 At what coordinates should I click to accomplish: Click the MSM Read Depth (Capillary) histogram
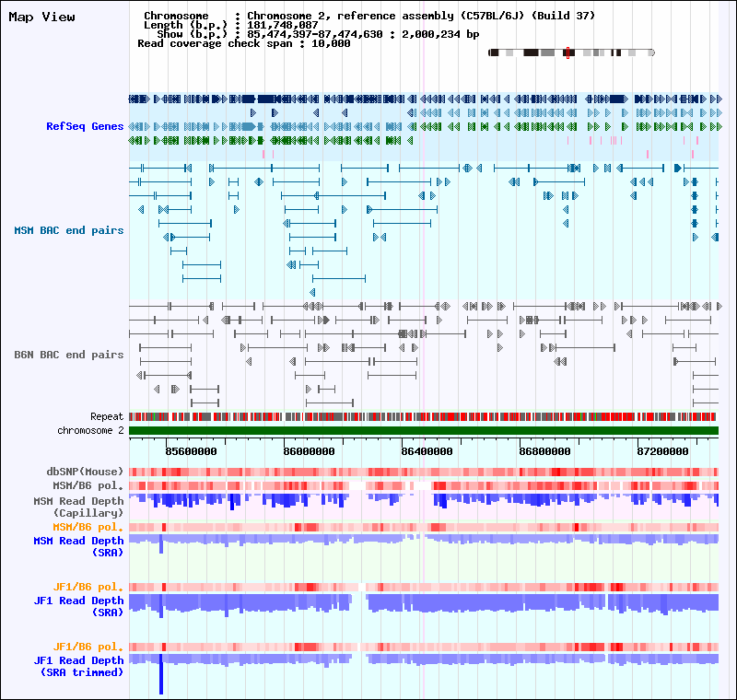point(424,502)
